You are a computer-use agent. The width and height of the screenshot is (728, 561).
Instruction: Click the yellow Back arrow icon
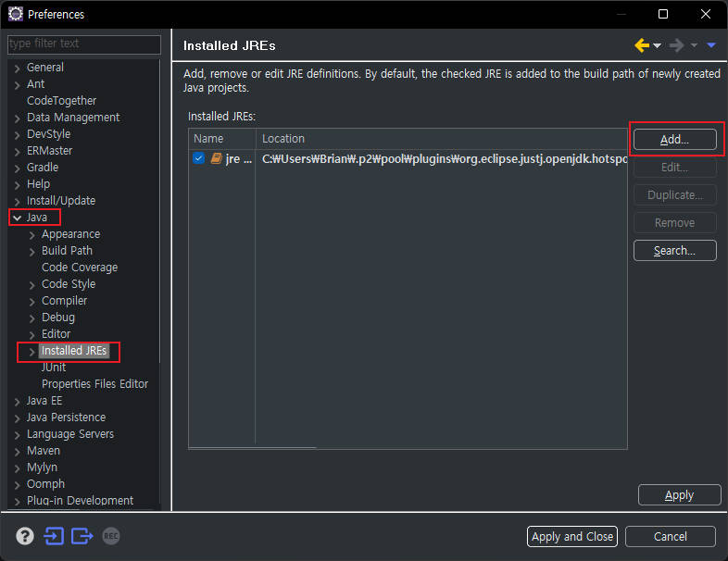tap(642, 45)
